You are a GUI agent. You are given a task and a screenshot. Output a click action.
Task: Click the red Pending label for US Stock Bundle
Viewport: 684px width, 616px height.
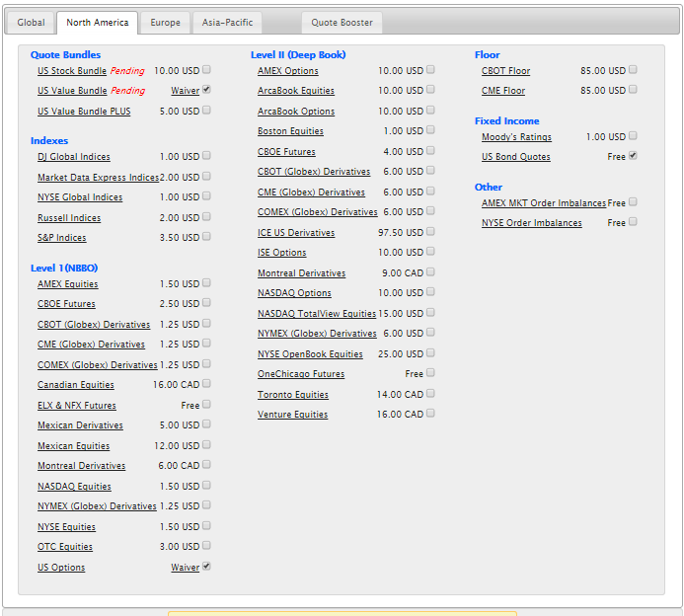(127, 71)
